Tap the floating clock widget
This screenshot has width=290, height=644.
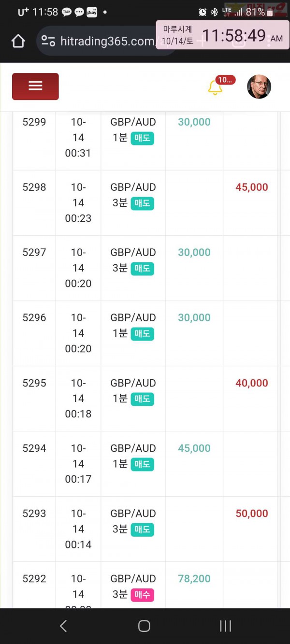(223, 35)
